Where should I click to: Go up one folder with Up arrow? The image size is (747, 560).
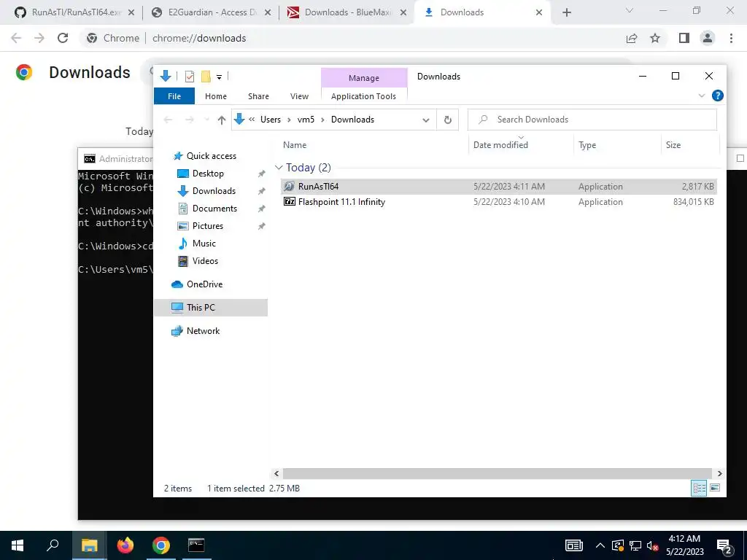coord(221,120)
